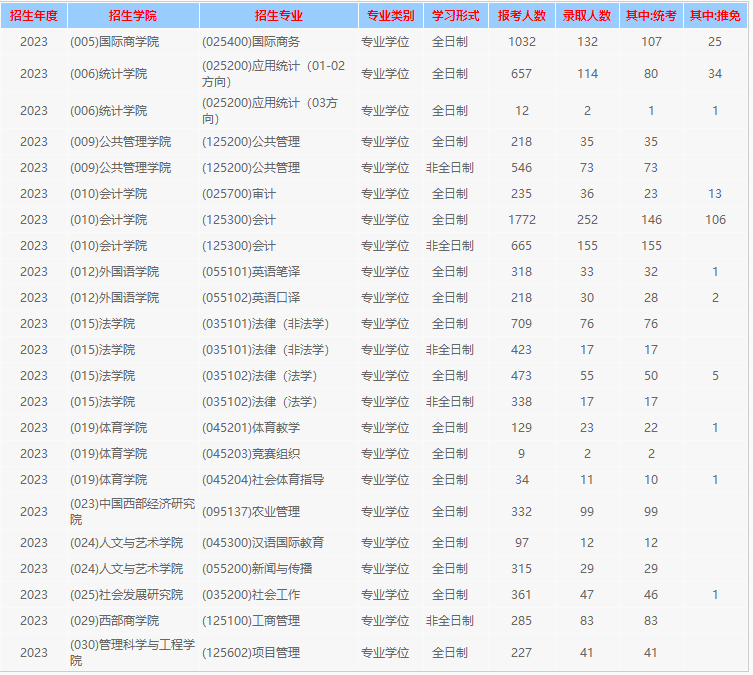Click the applicant count 665
Image resolution: width=753 pixels, height=675 pixels.
point(522,246)
